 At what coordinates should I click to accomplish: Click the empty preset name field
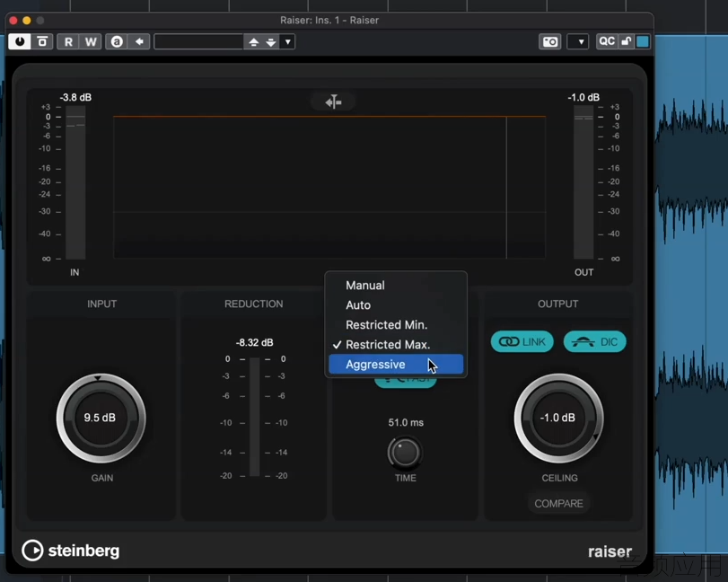pos(198,42)
